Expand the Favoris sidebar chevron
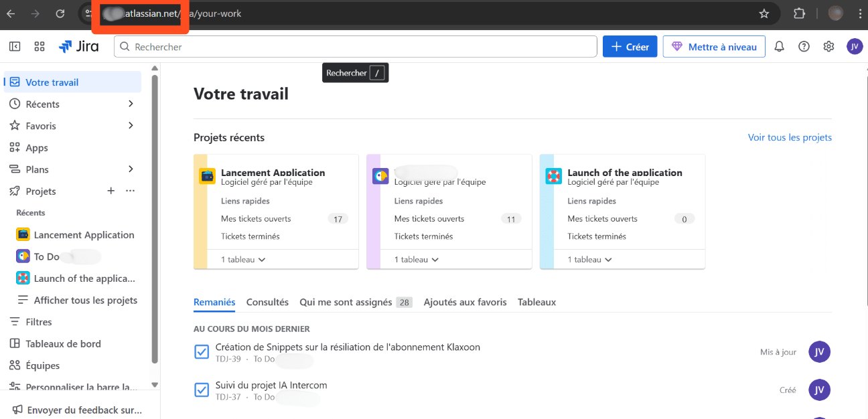868x419 pixels. click(131, 126)
